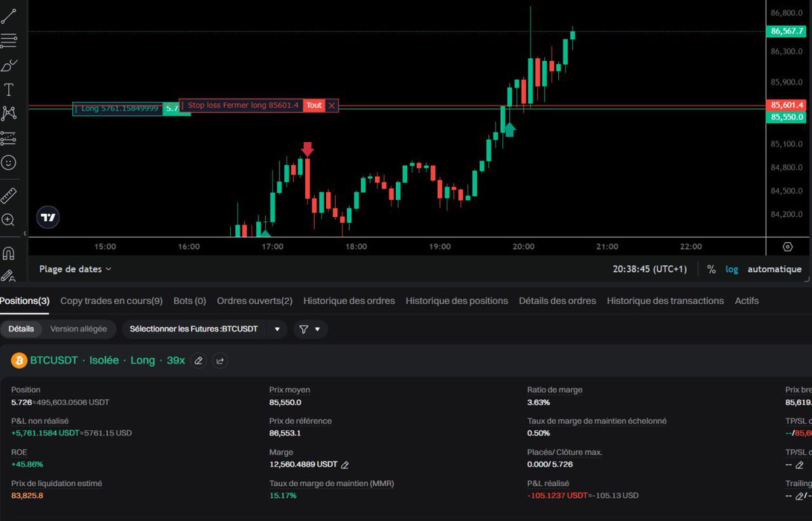
Task: Share the BTCUSDT position
Action: click(x=220, y=361)
